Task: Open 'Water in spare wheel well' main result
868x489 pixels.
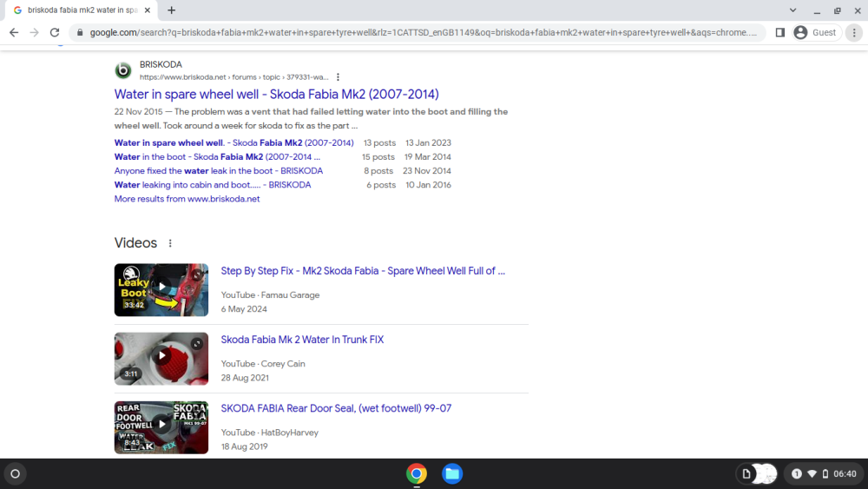Action: (x=276, y=94)
